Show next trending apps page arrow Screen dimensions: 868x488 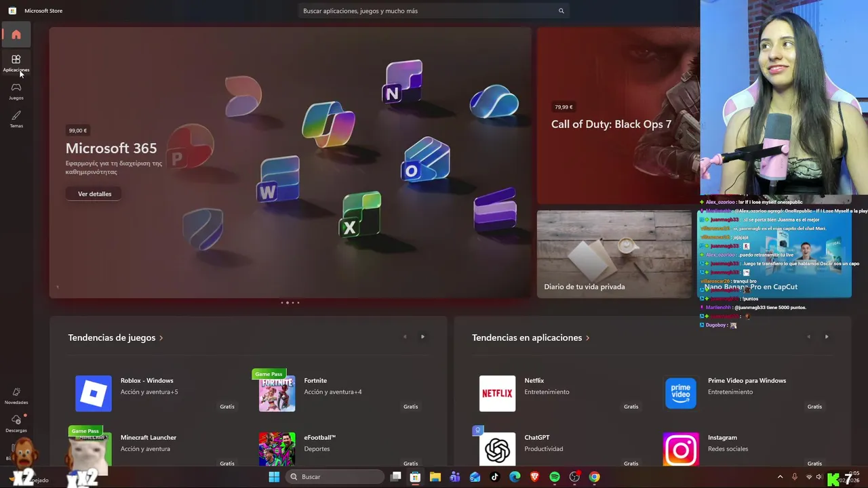click(x=826, y=337)
